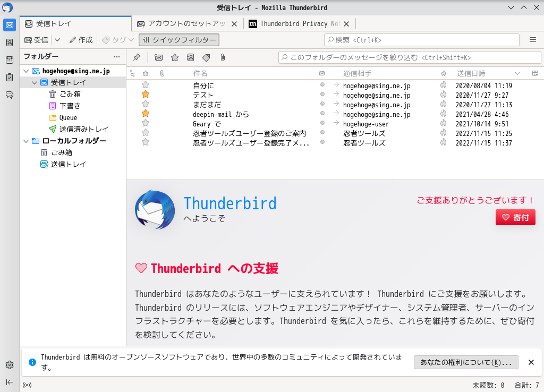The image size is (544, 392).
Task: Collapse the hogehoge@sing.ne.jp account tree
Action: click(x=26, y=71)
